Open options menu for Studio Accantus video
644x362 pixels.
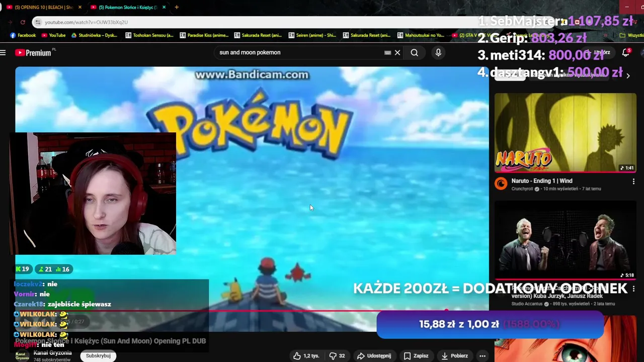click(x=633, y=289)
